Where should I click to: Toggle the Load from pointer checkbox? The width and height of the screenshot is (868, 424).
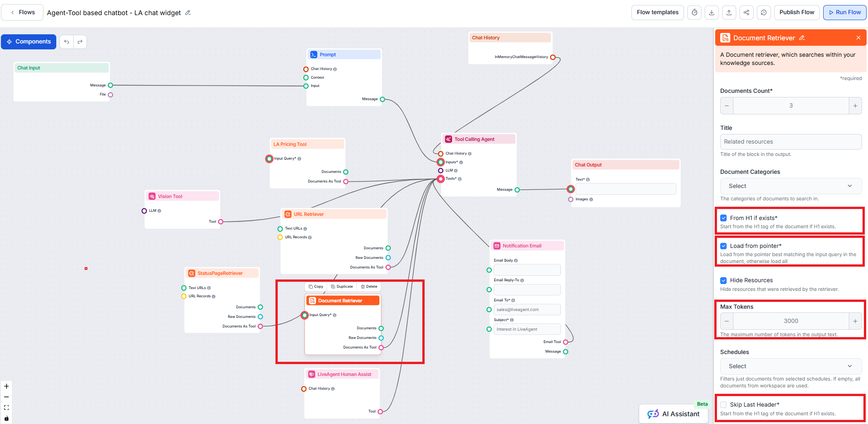pyautogui.click(x=723, y=246)
